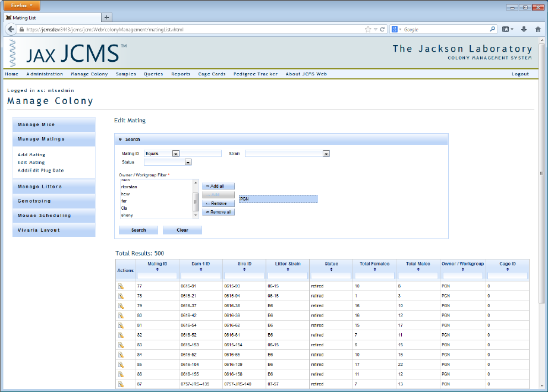Reload the page with the refresh icon
This screenshot has height=392, width=548.
[x=383, y=29]
